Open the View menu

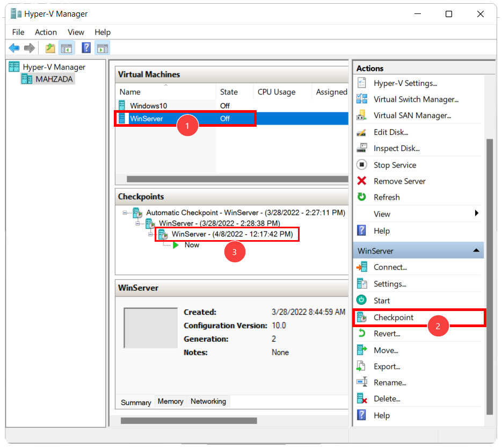click(x=76, y=32)
